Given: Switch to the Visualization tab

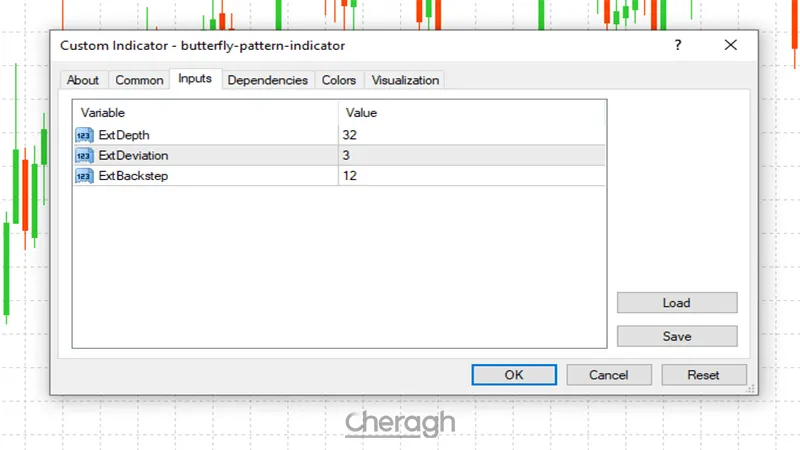Looking at the screenshot, I should point(405,81).
